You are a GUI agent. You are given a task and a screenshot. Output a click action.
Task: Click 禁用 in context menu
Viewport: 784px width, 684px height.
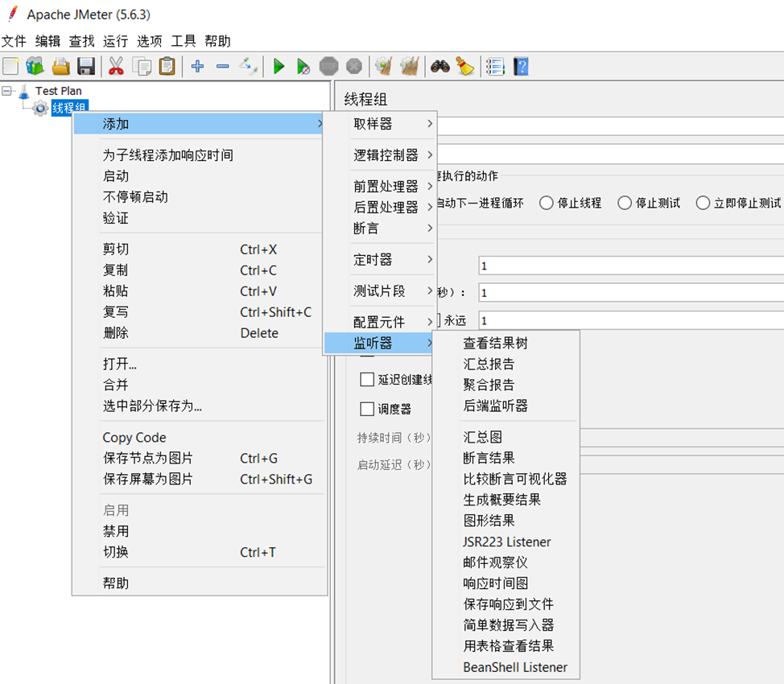(200, 531)
